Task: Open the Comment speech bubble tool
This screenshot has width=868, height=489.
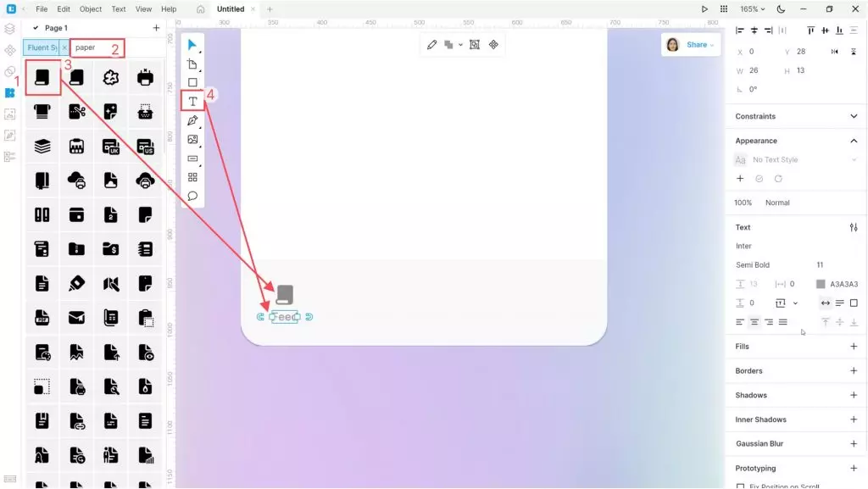Action: [x=192, y=196]
